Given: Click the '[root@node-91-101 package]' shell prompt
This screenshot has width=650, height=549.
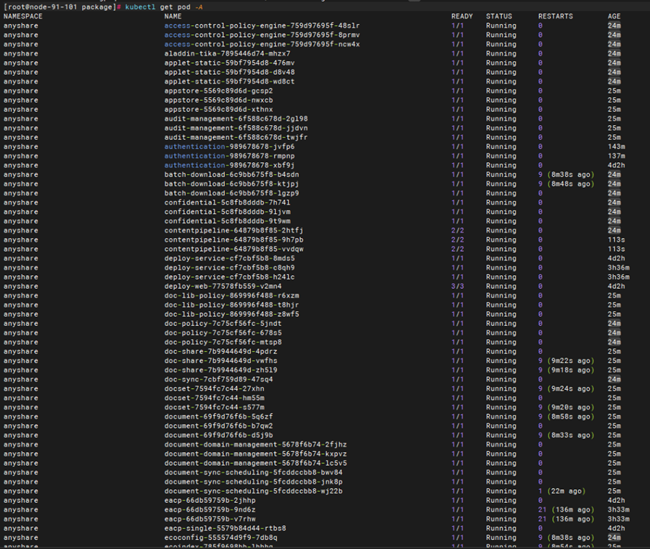Looking at the screenshot, I should pyautogui.click(x=60, y=7).
